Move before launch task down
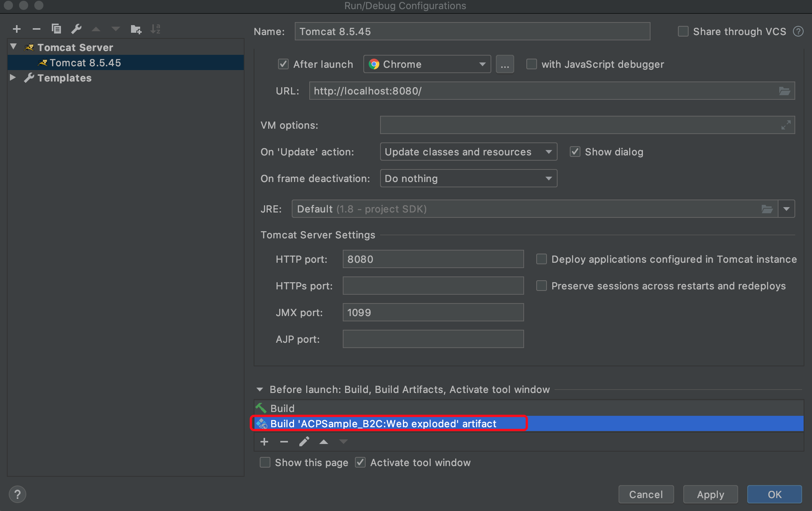The height and width of the screenshot is (511, 812). [x=344, y=442]
